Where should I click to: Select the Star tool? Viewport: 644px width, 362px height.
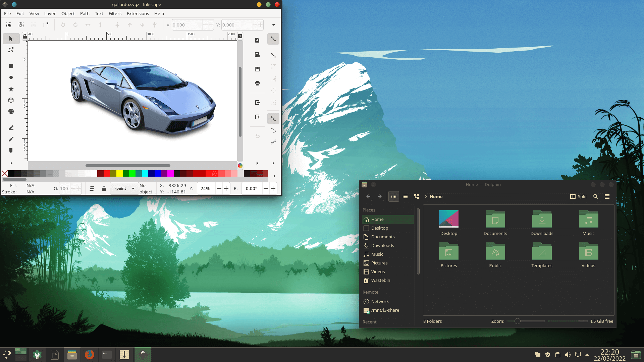(11, 89)
